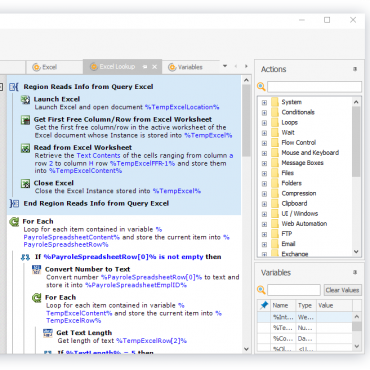This screenshot has height=370, width=370.
Task: Click the Actions search input field
Action: coord(314,87)
